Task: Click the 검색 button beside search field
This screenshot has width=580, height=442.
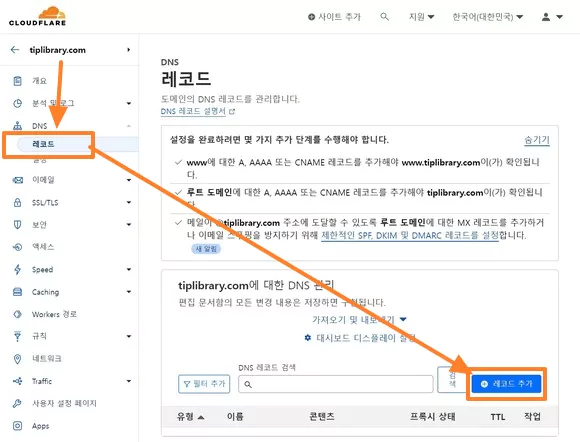Action: (452, 379)
